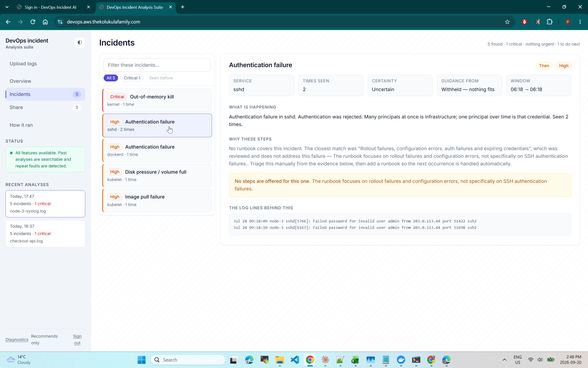Viewport: 588px width, 368px height.
Task: Open the checkout-api.log recent analysis
Action: pos(45,234)
